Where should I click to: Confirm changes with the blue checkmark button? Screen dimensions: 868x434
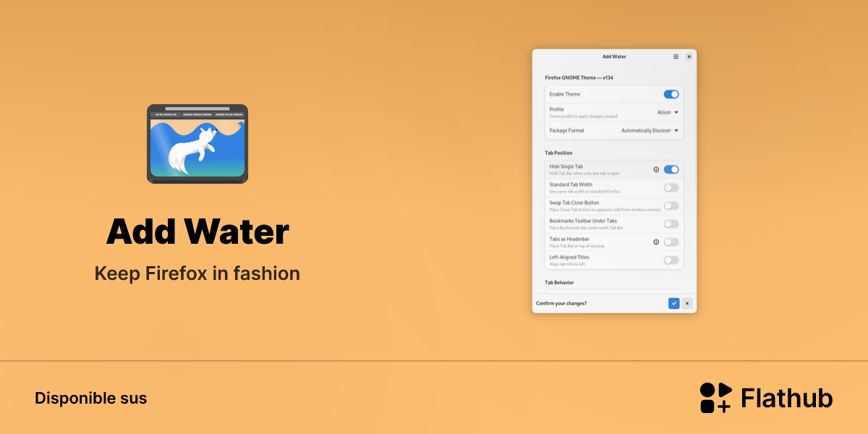[x=674, y=303]
